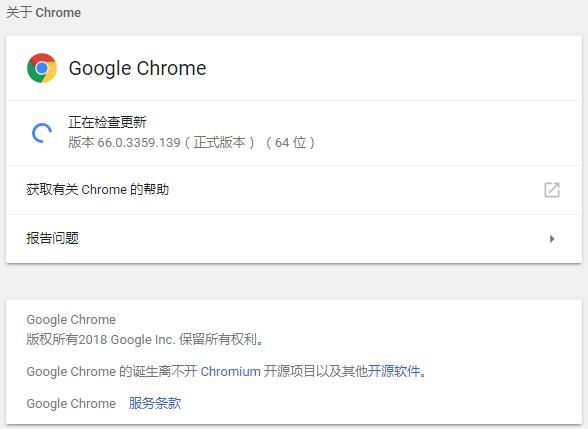
Task: Follow the 开源软件 link
Action: tap(393, 371)
